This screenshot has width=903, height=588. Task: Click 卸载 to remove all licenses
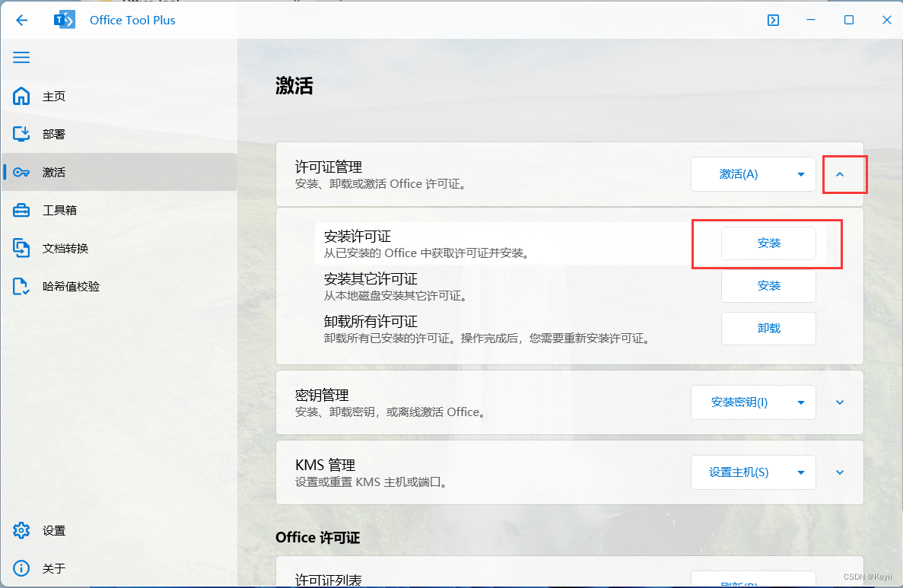click(x=768, y=328)
